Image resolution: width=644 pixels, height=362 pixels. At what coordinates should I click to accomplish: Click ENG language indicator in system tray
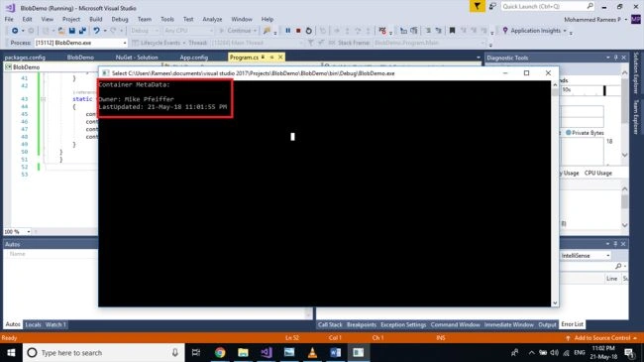coord(580,352)
